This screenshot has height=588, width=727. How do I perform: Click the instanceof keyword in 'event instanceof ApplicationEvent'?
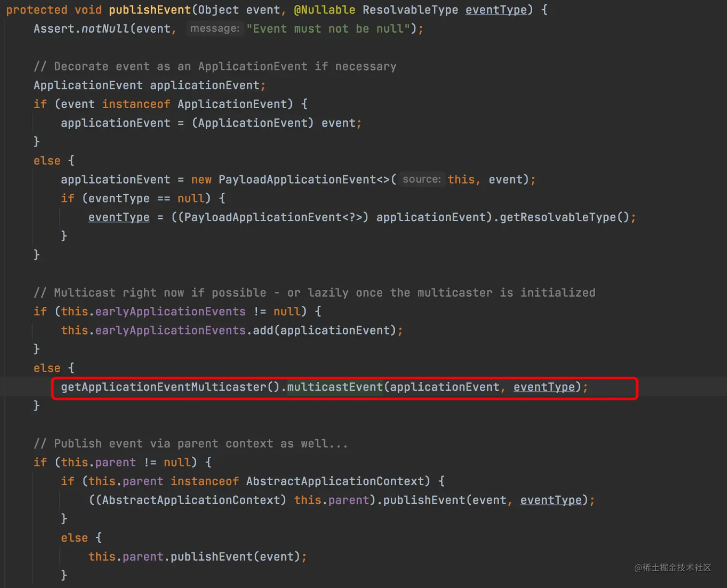pyautogui.click(x=136, y=104)
